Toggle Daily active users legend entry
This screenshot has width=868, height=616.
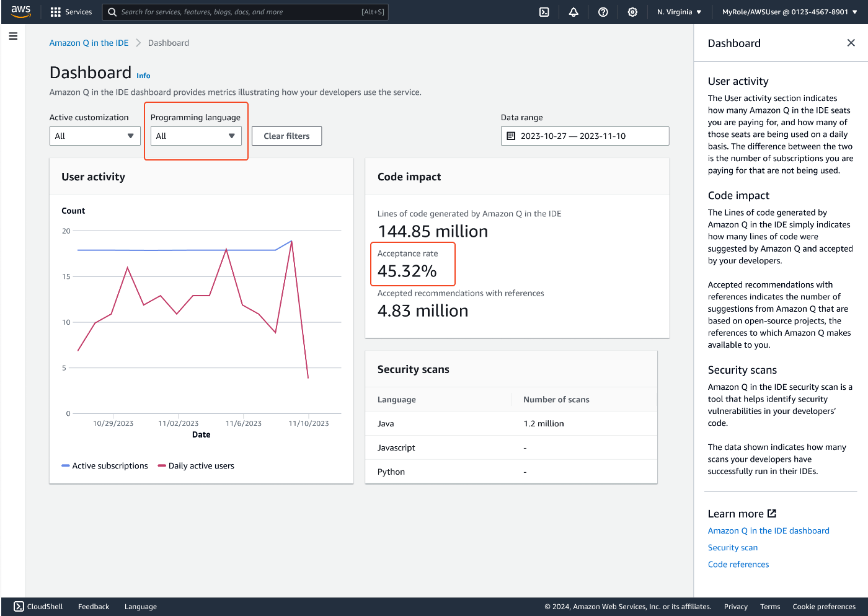196,466
